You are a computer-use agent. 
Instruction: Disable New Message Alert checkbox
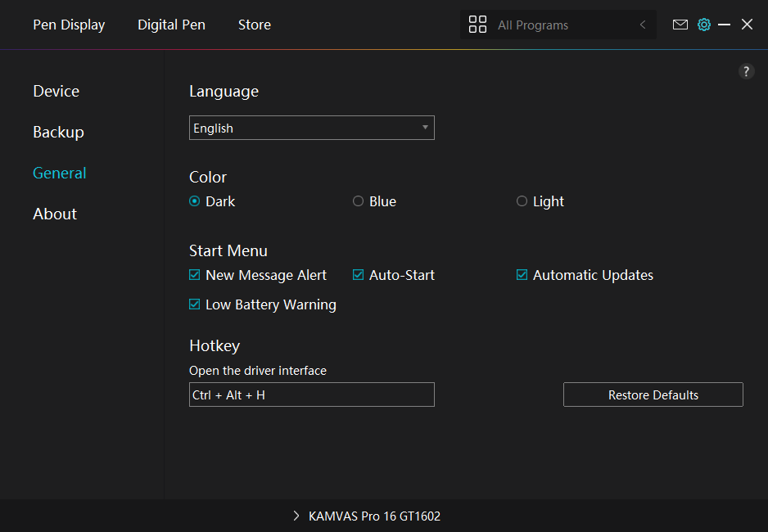pos(195,275)
